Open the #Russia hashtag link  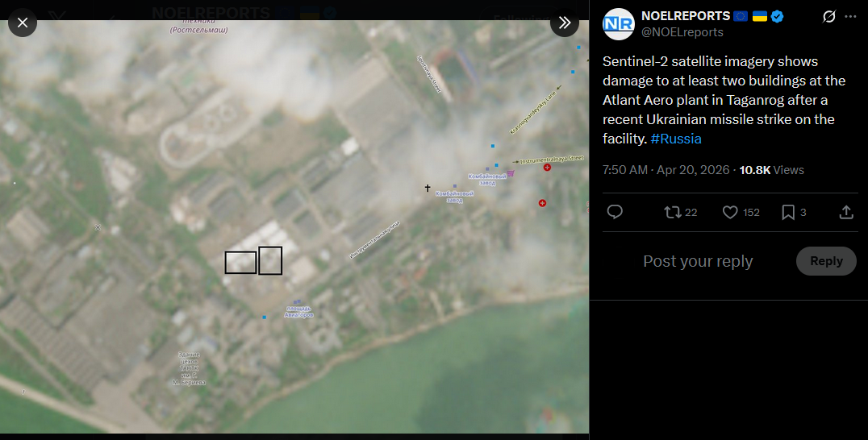(x=676, y=139)
